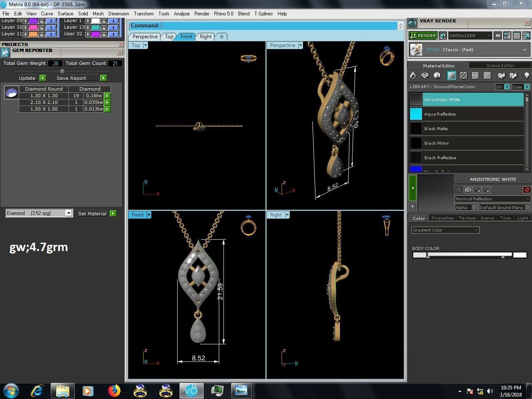The image size is (532, 399).
Task: Click the Gem Reporter panel icon
Action: 5,52
